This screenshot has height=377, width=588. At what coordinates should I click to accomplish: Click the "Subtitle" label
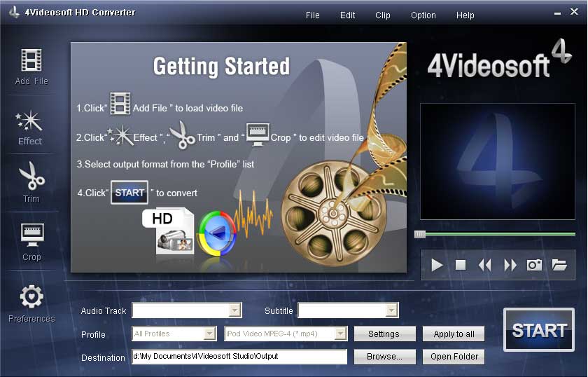pyautogui.click(x=279, y=311)
